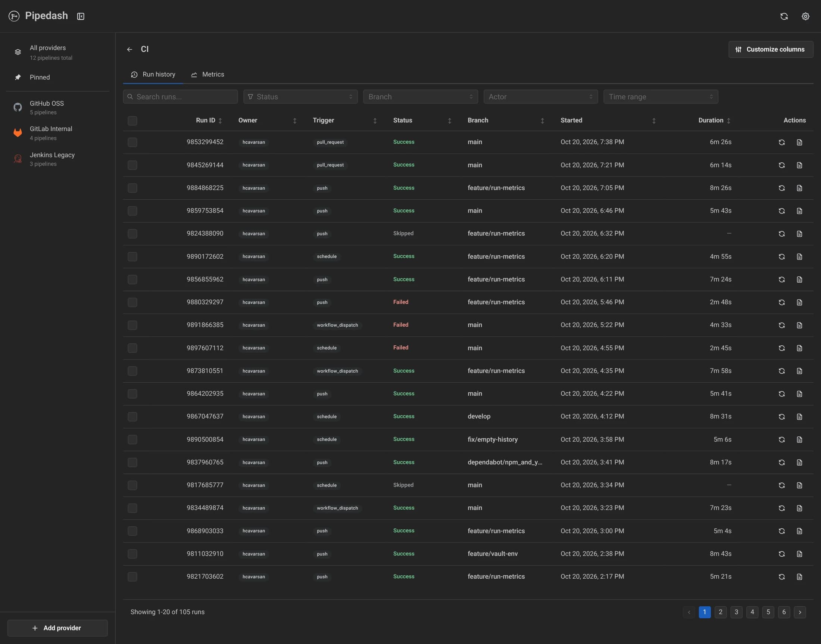This screenshot has height=644, width=821.
Task: Select All providers in the sidebar
Action: click(58, 52)
